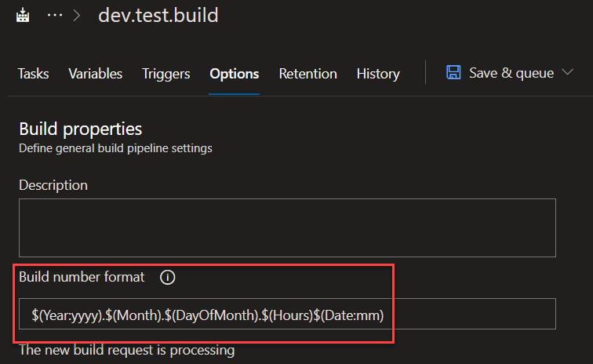This screenshot has width=593, height=364.
Task: Click the breadcrumb chevron separator
Action: (x=77, y=15)
